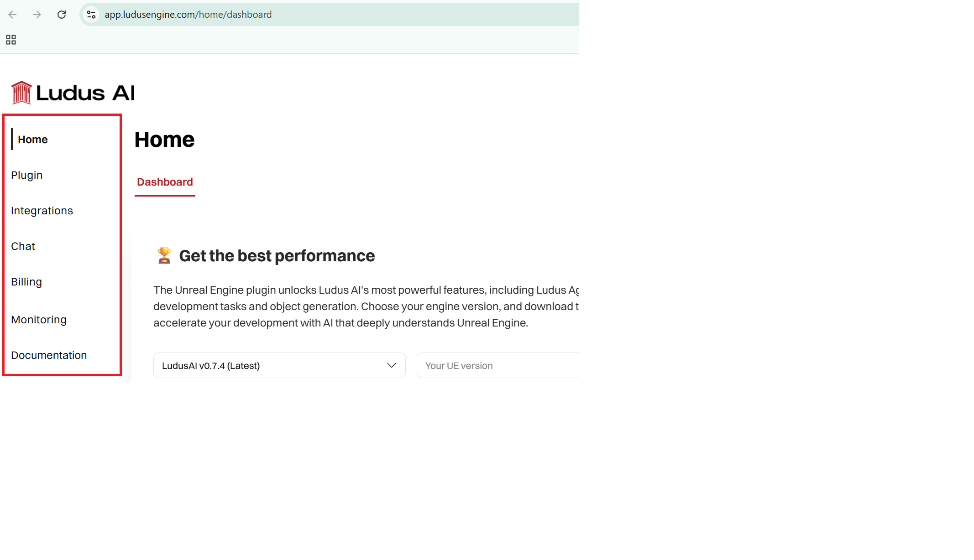Select Home in the sidebar
Screen dimensions: 974x560
pyautogui.click(x=32, y=139)
